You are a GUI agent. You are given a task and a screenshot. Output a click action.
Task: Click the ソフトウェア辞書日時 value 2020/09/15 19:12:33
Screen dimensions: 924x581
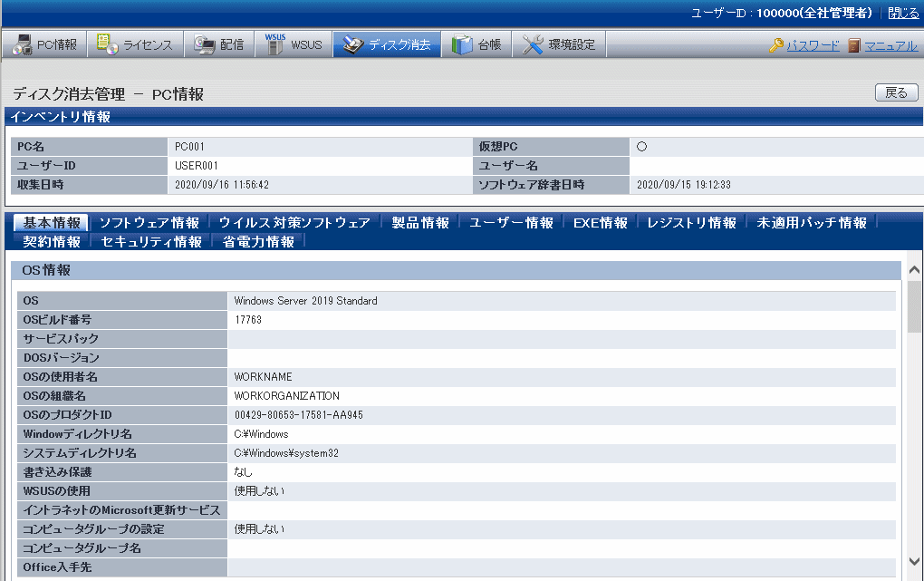pos(684,185)
